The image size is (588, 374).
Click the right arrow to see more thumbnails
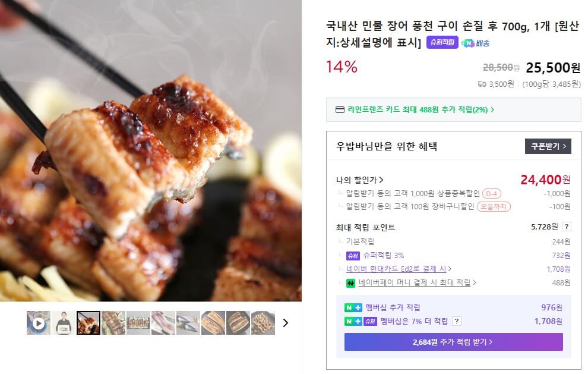(x=286, y=322)
